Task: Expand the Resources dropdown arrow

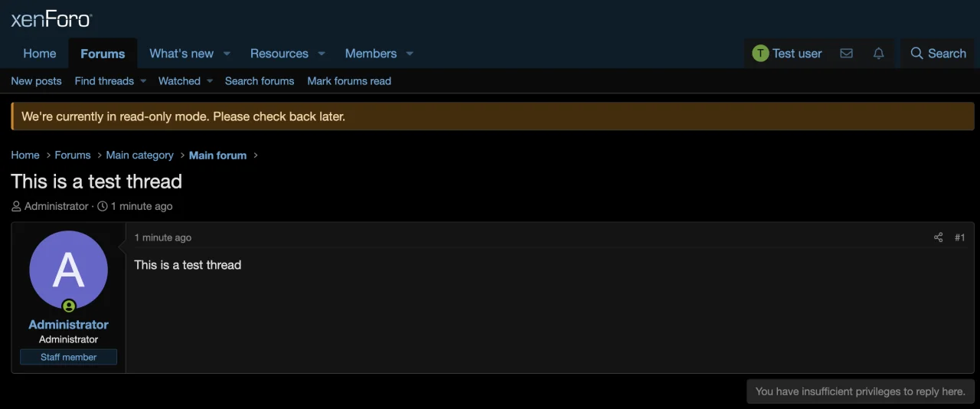Action: 322,54
